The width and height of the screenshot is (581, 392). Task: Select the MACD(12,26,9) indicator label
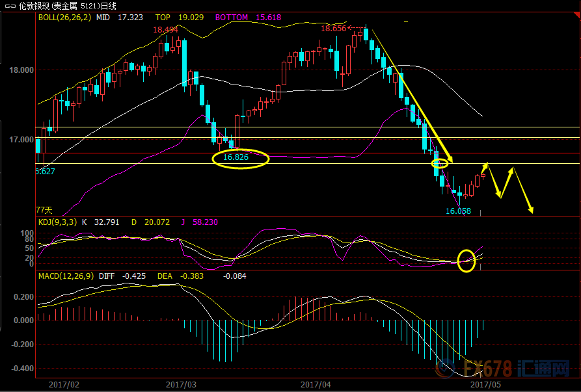tap(66, 276)
